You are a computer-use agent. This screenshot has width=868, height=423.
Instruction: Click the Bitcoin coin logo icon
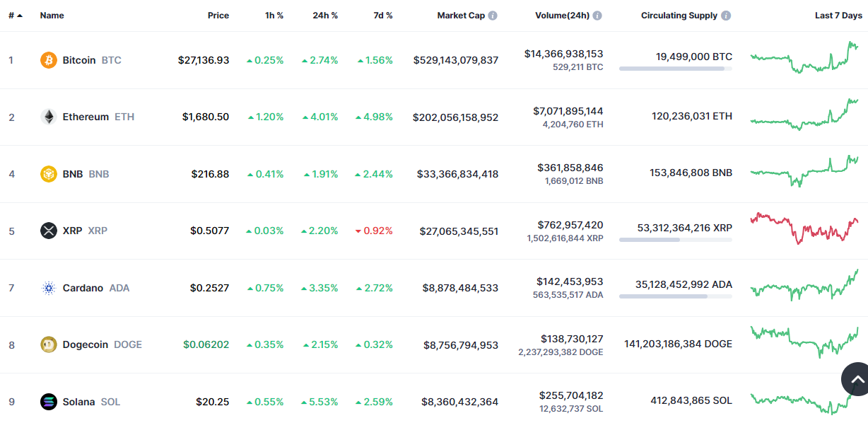(x=49, y=60)
